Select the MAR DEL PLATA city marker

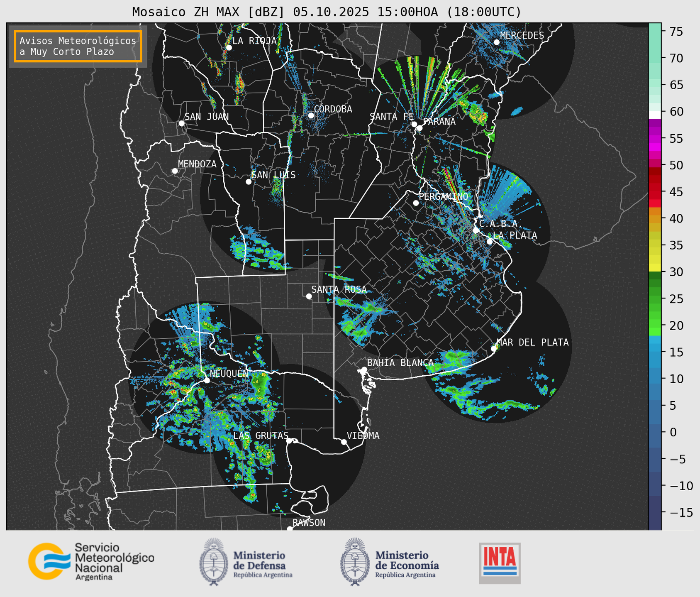coord(494,349)
